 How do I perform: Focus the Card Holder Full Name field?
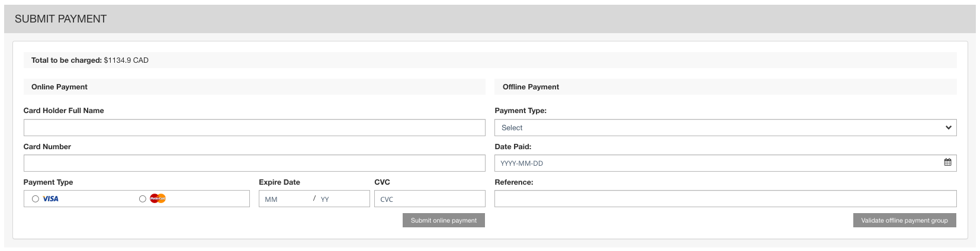tap(254, 128)
